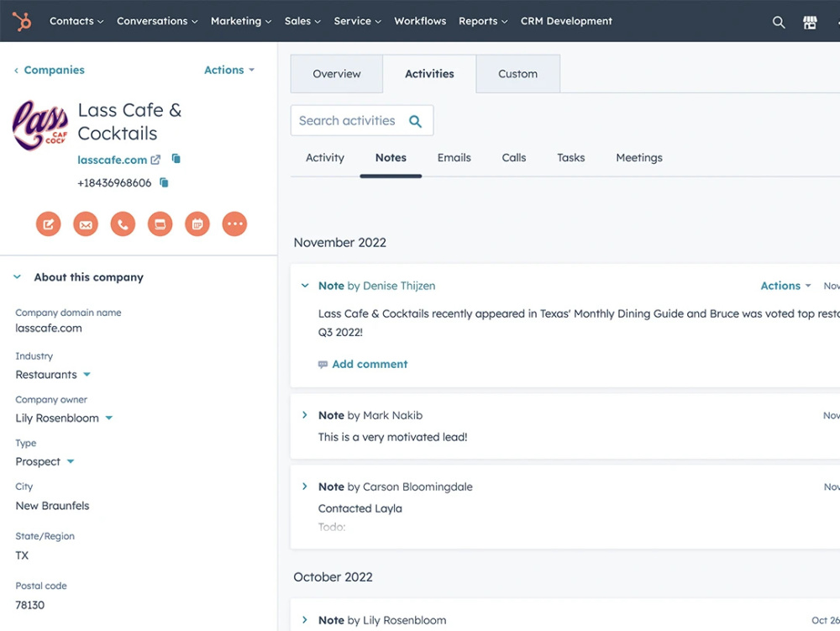Schedule a meeting with the orange calendar icon
The width and height of the screenshot is (840, 631).
[197, 223]
